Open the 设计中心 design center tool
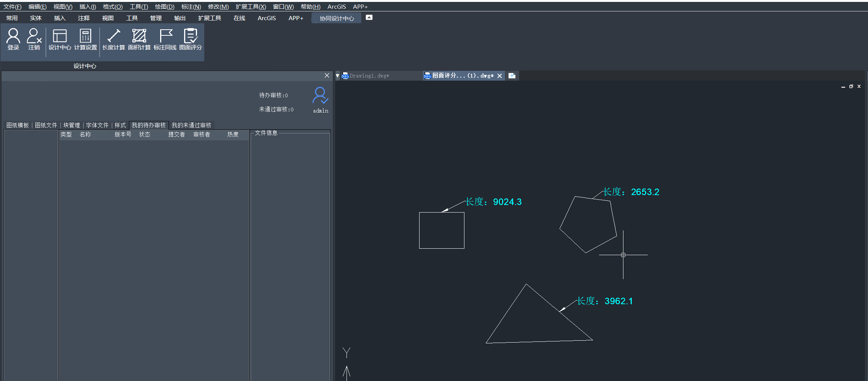The height and width of the screenshot is (381, 868). (60, 39)
